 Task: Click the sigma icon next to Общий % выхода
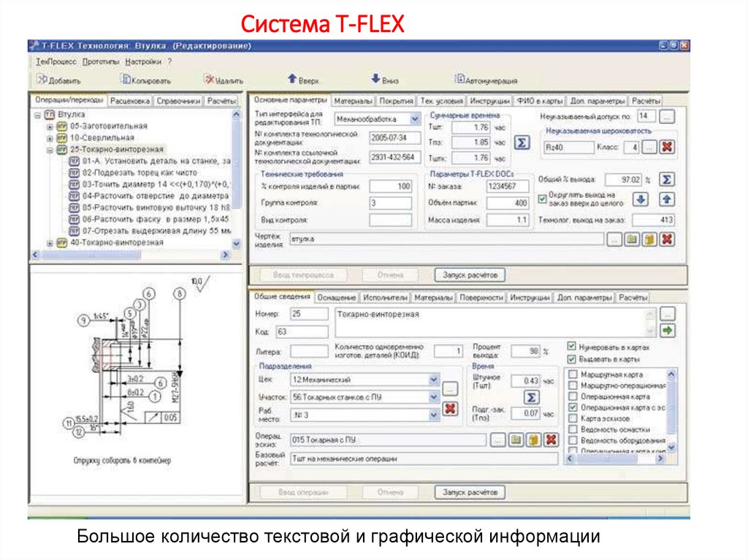click(666, 180)
